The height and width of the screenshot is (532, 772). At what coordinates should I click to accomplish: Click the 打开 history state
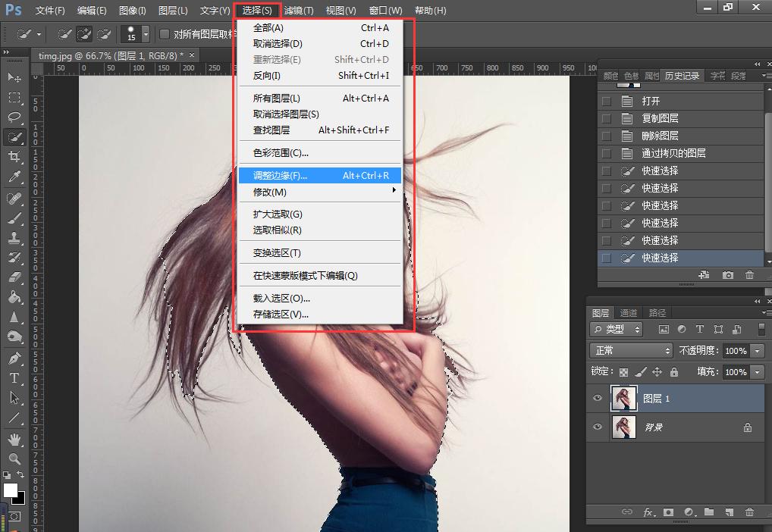click(651, 101)
